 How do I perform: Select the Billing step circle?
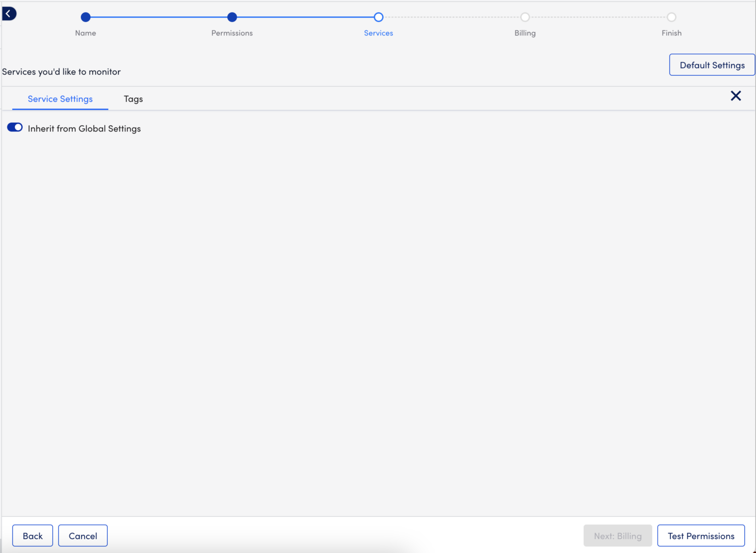[x=525, y=17]
